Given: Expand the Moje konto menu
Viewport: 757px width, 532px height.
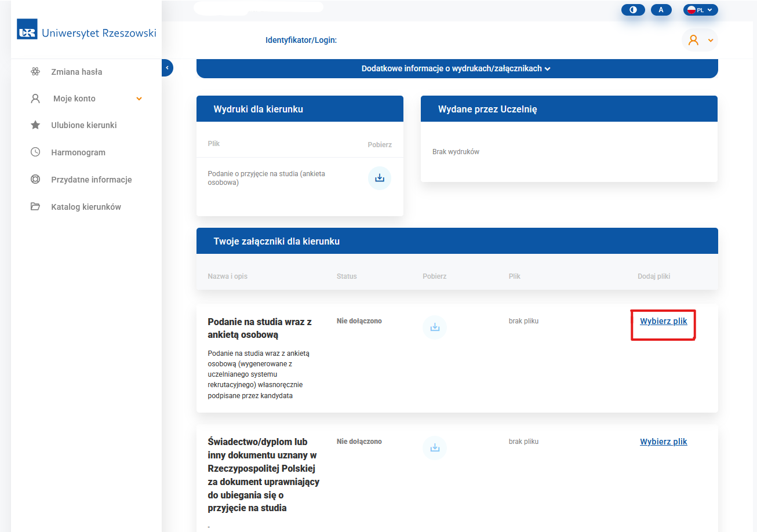Looking at the screenshot, I should (139, 99).
